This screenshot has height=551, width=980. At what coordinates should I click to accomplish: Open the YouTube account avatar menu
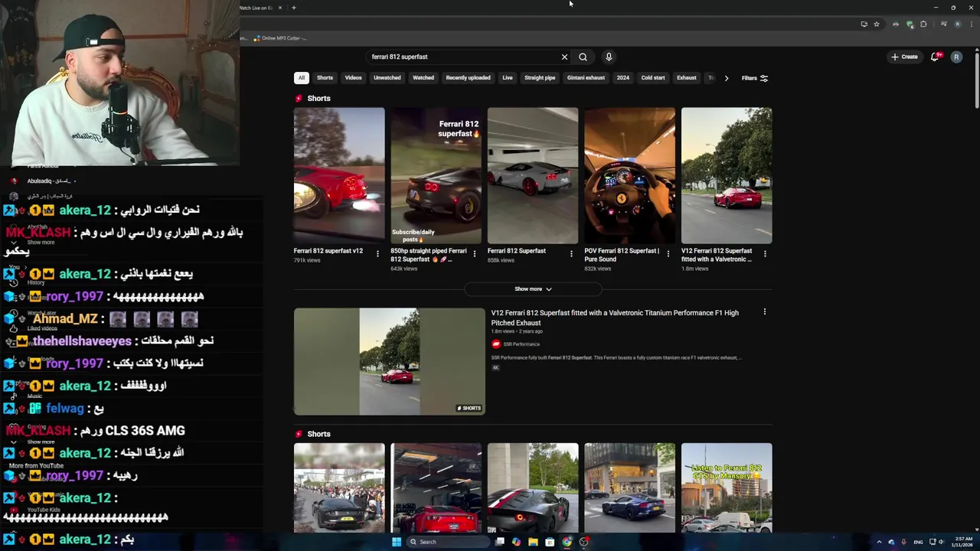(x=956, y=57)
